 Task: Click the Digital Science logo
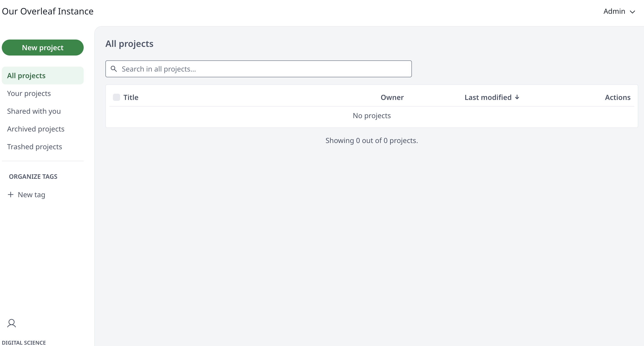pos(24,342)
